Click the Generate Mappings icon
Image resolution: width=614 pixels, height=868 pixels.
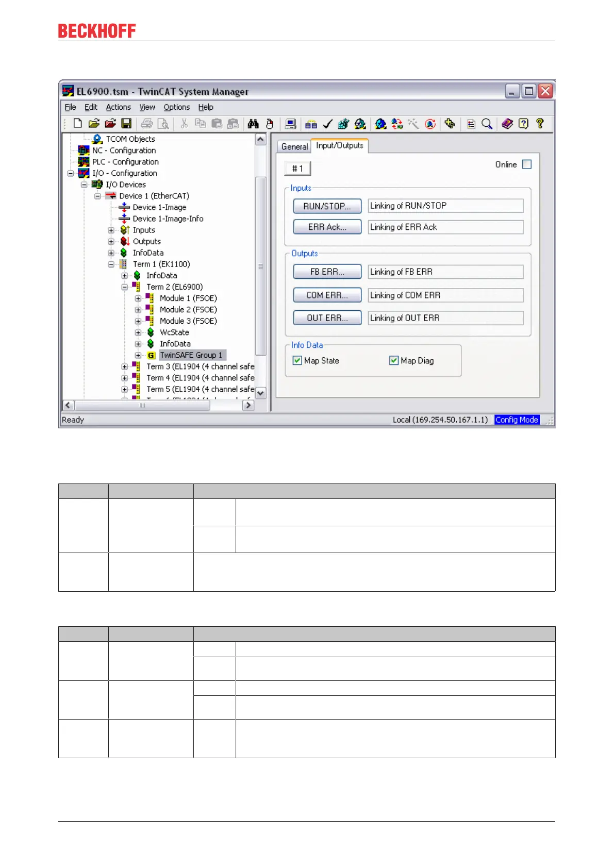click(311, 123)
